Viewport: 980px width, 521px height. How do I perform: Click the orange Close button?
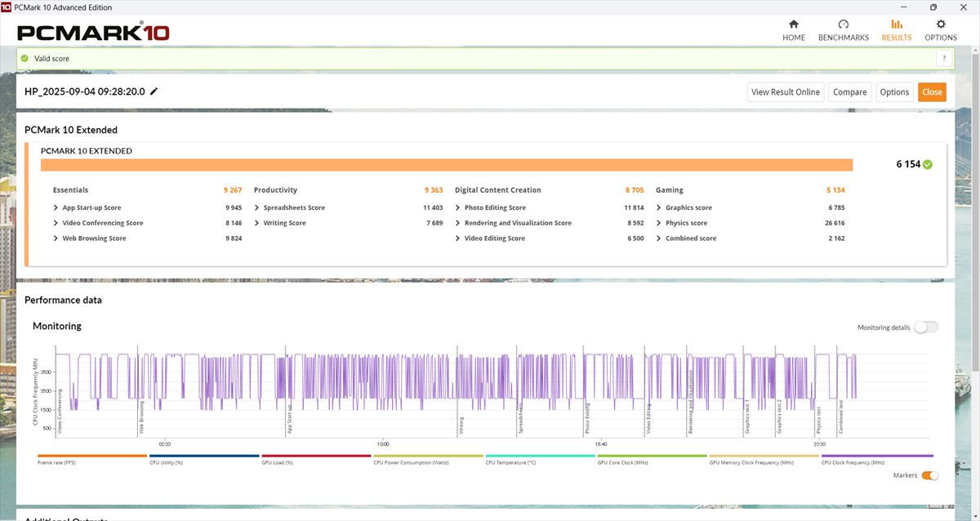click(932, 92)
